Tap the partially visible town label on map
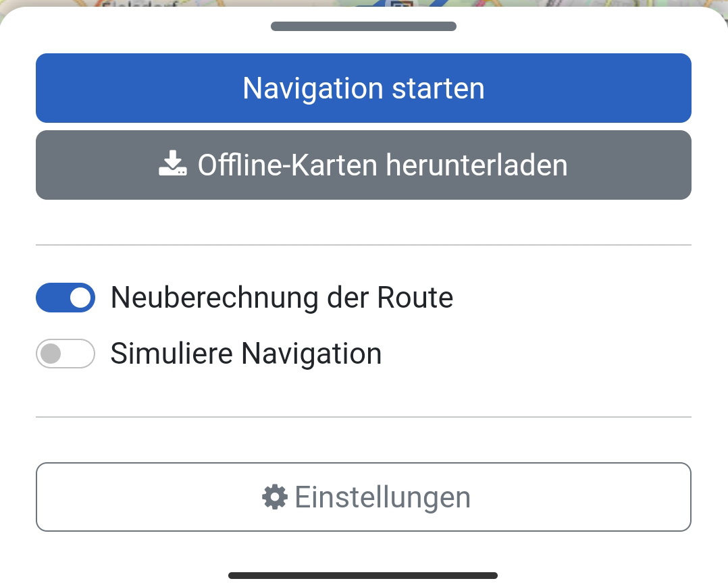The height and width of the screenshot is (583, 728). [x=139, y=3]
